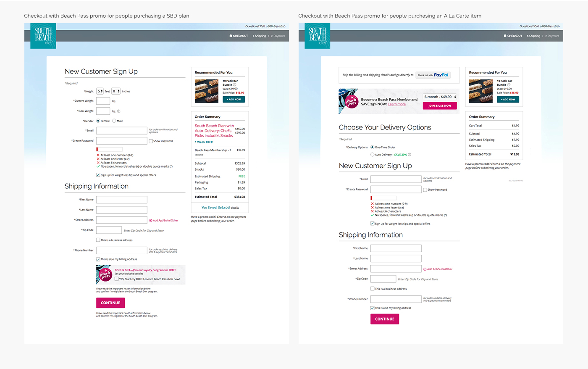Click Email field in right mockup
588x369 pixels.
click(396, 179)
